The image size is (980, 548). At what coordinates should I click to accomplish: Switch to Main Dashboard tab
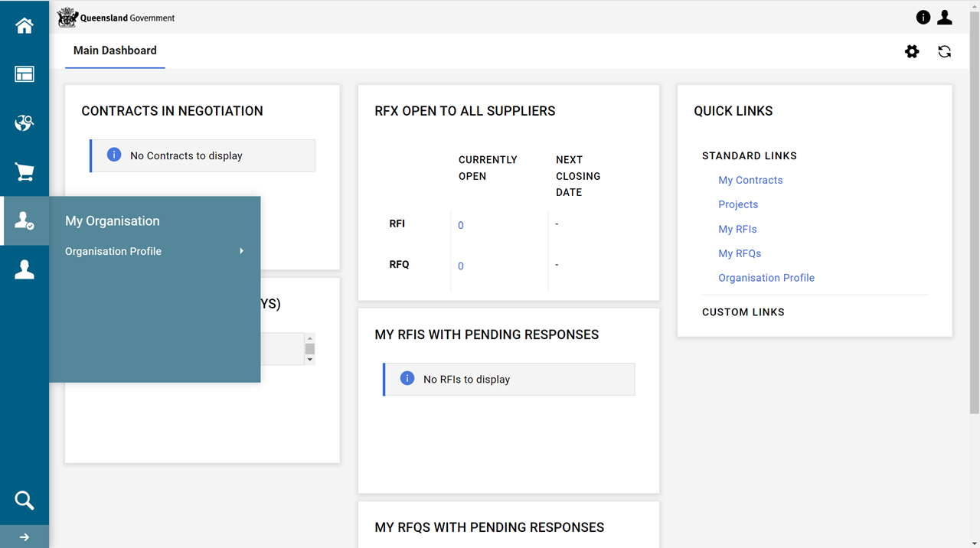tap(115, 51)
